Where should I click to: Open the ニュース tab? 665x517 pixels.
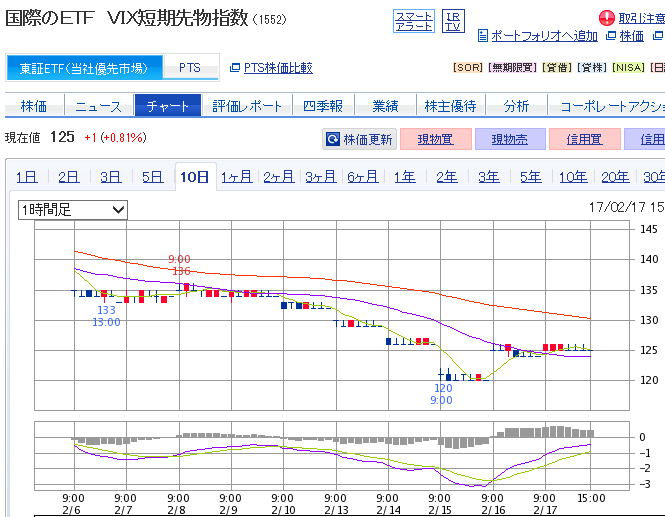click(98, 106)
